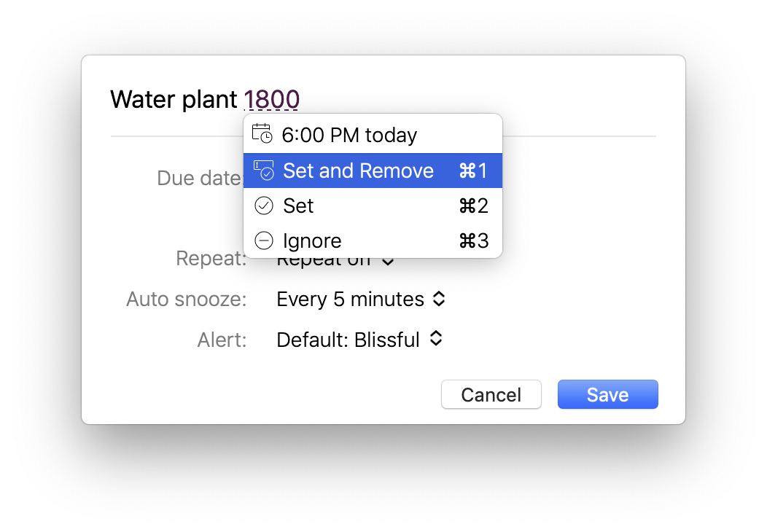
Task: Click the up-down arrows beside Default: Blissful
Action: coord(436,339)
